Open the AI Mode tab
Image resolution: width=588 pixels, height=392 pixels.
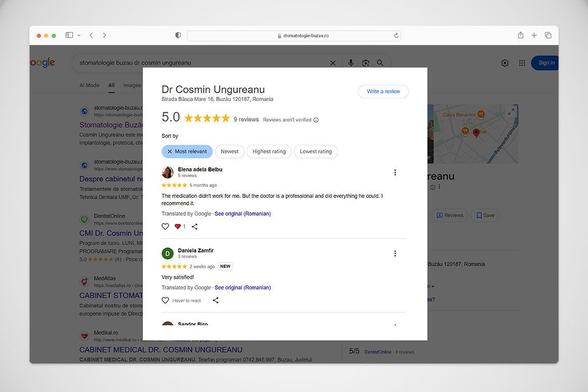click(89, 85)
